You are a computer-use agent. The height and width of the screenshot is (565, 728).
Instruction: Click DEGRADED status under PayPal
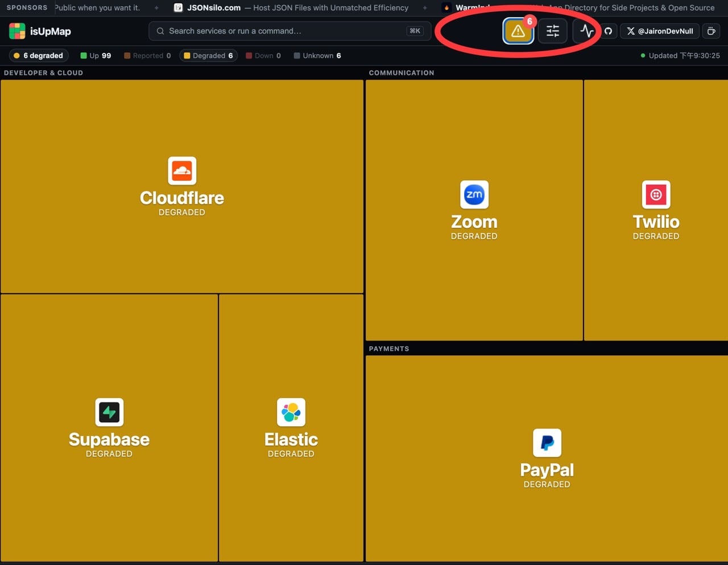point(547,485)
